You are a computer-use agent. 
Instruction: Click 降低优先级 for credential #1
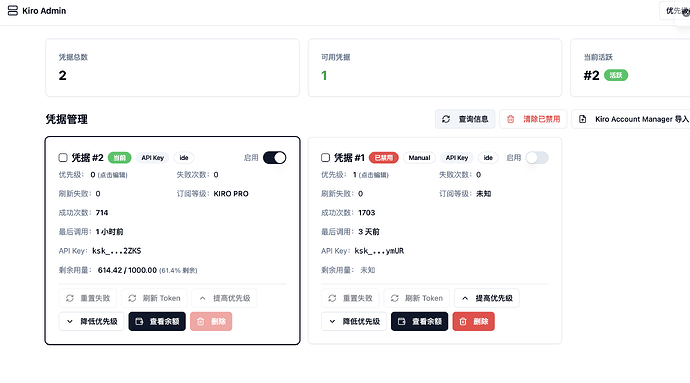pyautogui.click(x=354, y=321)
